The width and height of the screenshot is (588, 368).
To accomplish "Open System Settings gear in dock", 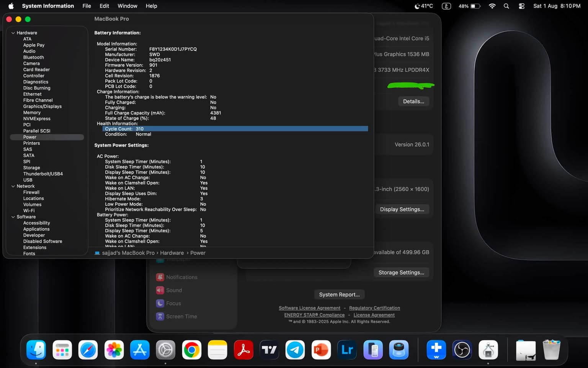I will click(166, 350).
